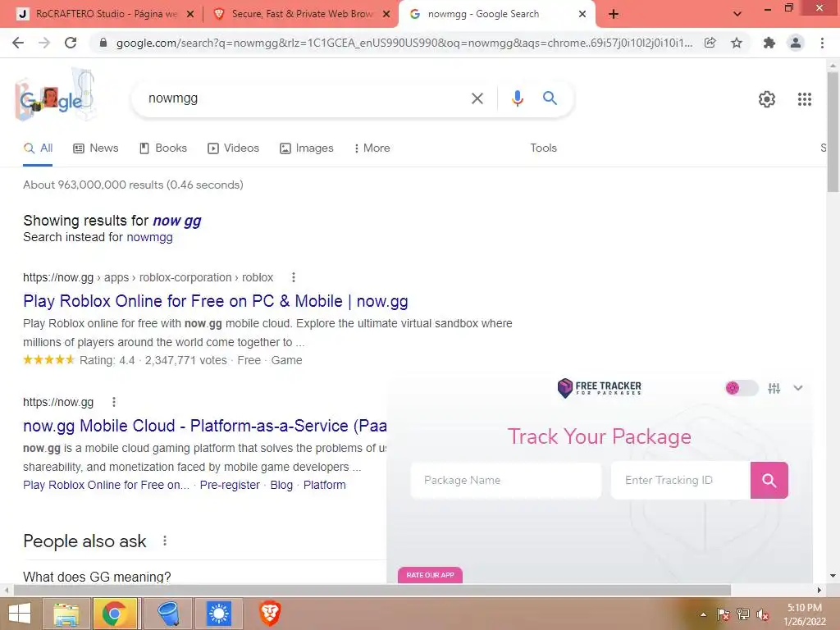Click the Enter Tracking ID field
This screenshot has height=630, width=840.
pos(680,480)
